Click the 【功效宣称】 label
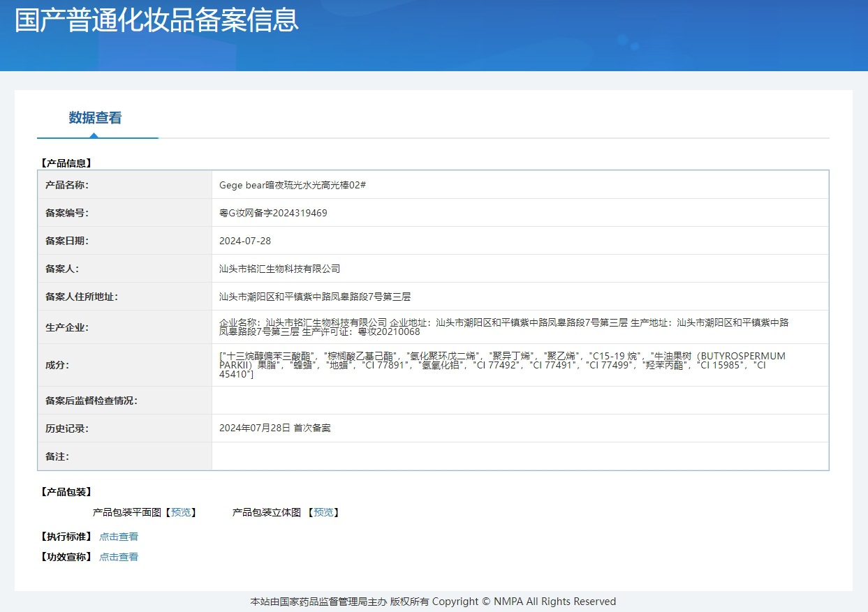 (x=66, y=557)
